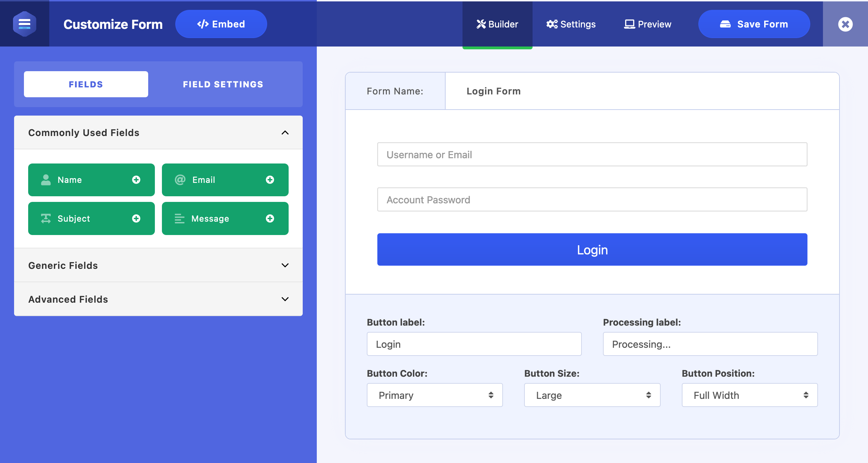Click the hexagon logo menu icon

[x=24, y=24]
